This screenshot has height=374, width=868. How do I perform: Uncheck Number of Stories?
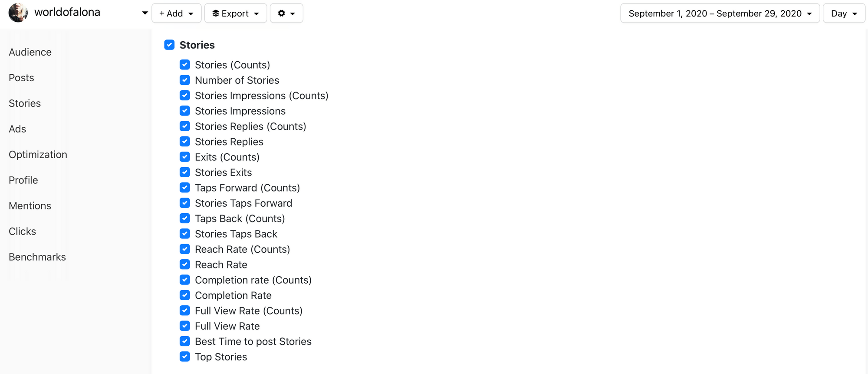(x=185, y=80)
